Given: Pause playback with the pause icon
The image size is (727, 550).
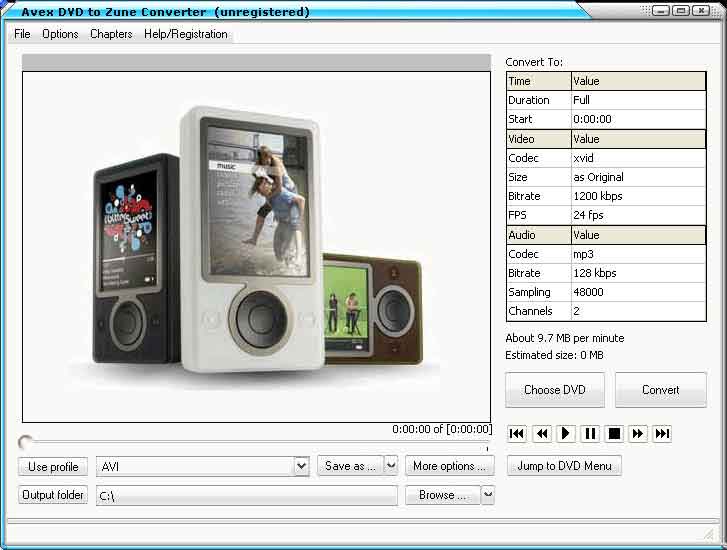Looking at the screenshot, I should coord(590,433).
